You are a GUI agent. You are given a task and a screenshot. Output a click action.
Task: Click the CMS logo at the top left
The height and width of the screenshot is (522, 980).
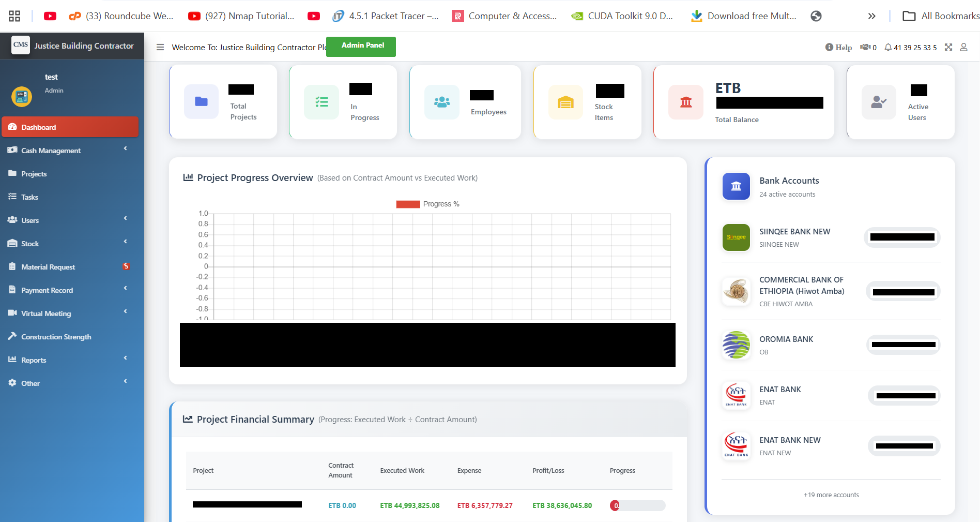(20, 46)
